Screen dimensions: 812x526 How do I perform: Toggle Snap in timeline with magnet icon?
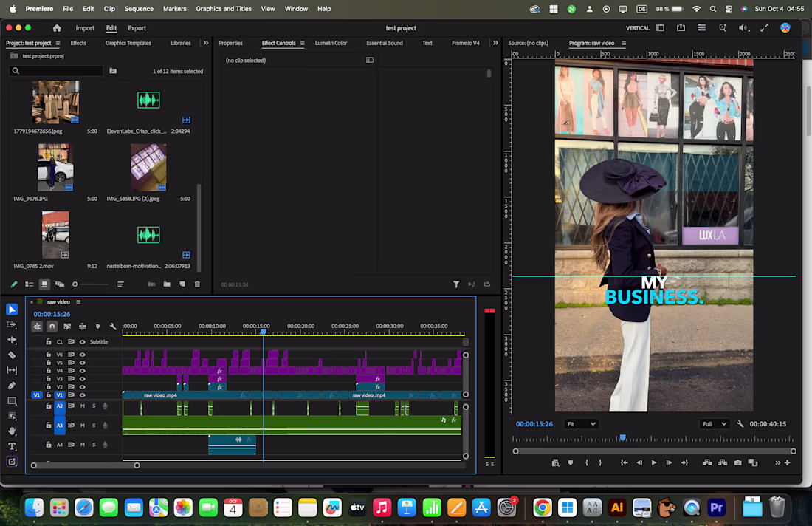[x=52, y=327]
